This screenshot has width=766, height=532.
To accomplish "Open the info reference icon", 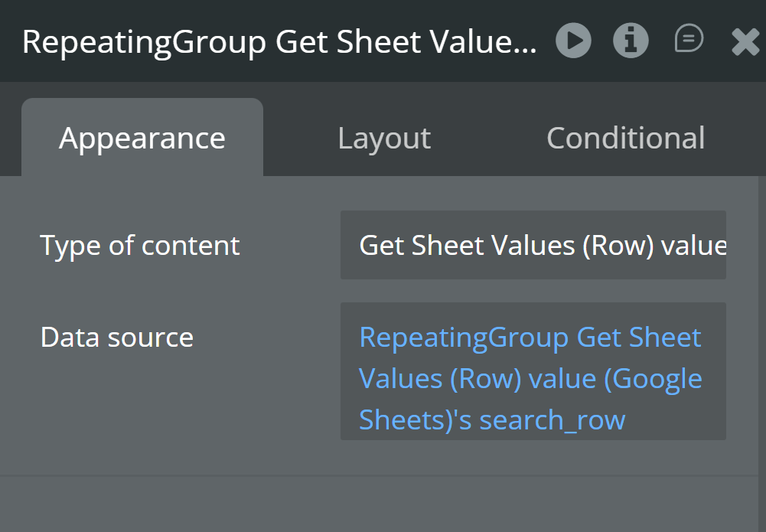I will (x=631, y=41).
